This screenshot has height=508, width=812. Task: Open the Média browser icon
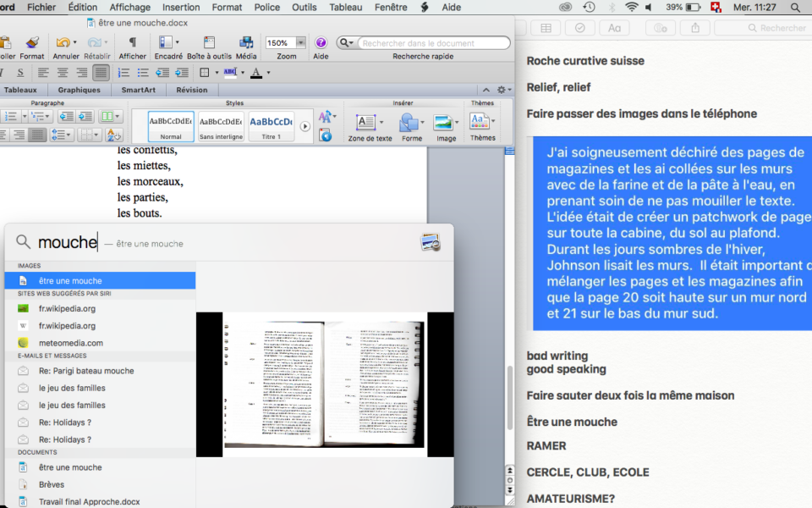pyautogui.click(x=246, y=42)
